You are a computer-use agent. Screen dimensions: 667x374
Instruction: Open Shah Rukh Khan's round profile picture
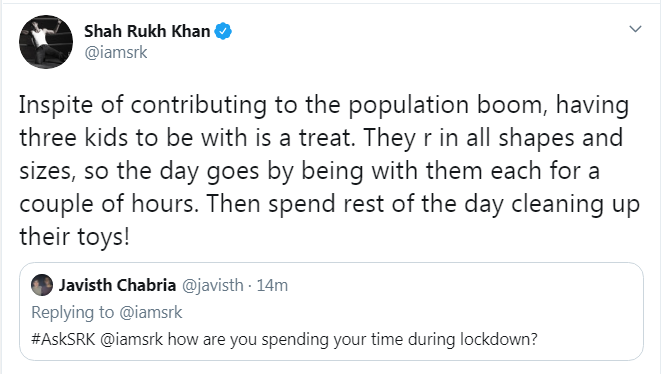46,42
